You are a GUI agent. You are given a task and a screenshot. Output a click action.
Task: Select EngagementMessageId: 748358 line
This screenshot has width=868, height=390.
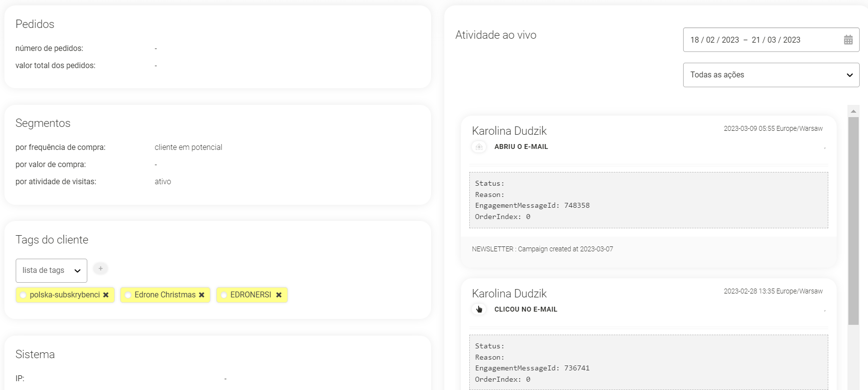tap(532, 205)
